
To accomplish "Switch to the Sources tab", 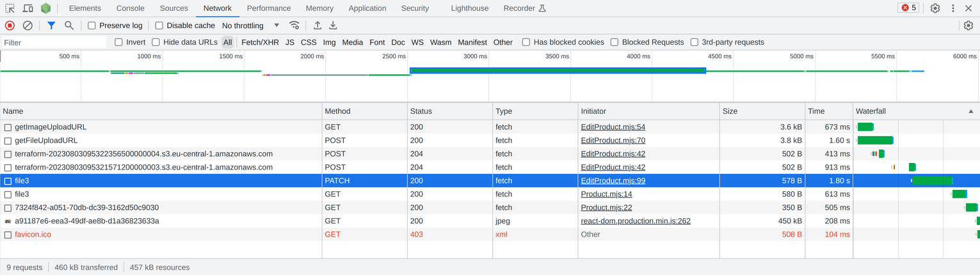I will [x=174, y=8].
